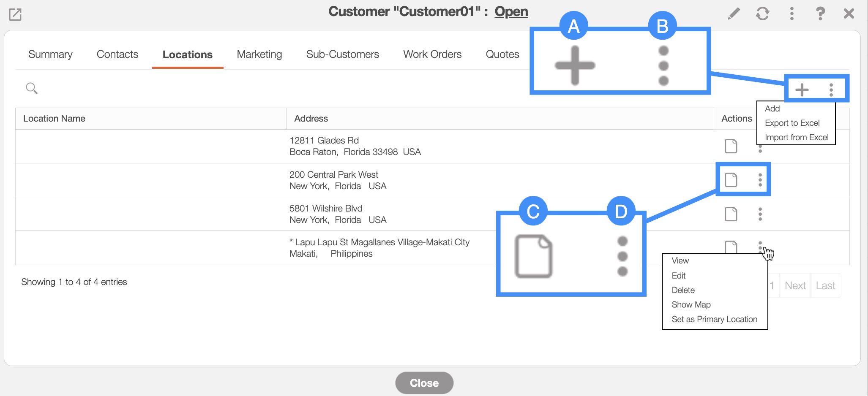Click the Open status link in title
This screenshot has height=396, width=868.
click(x=511, y=11)
